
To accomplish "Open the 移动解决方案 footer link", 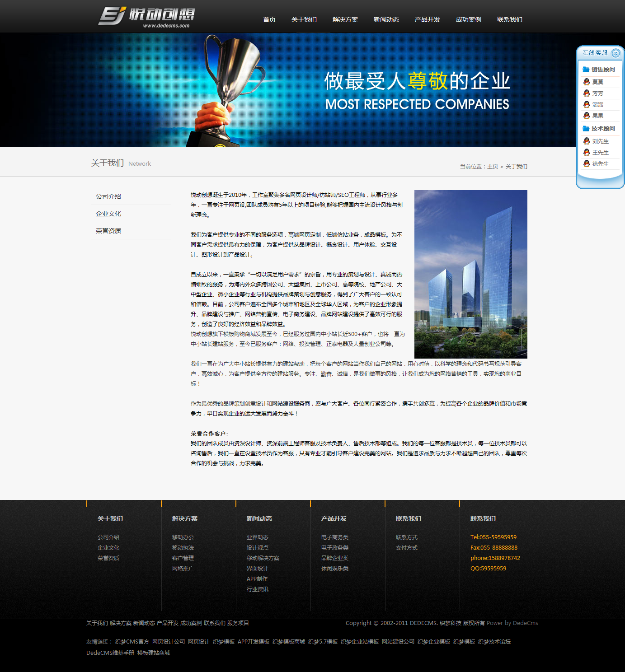I will pyautogui.click(x=263, y=558).
